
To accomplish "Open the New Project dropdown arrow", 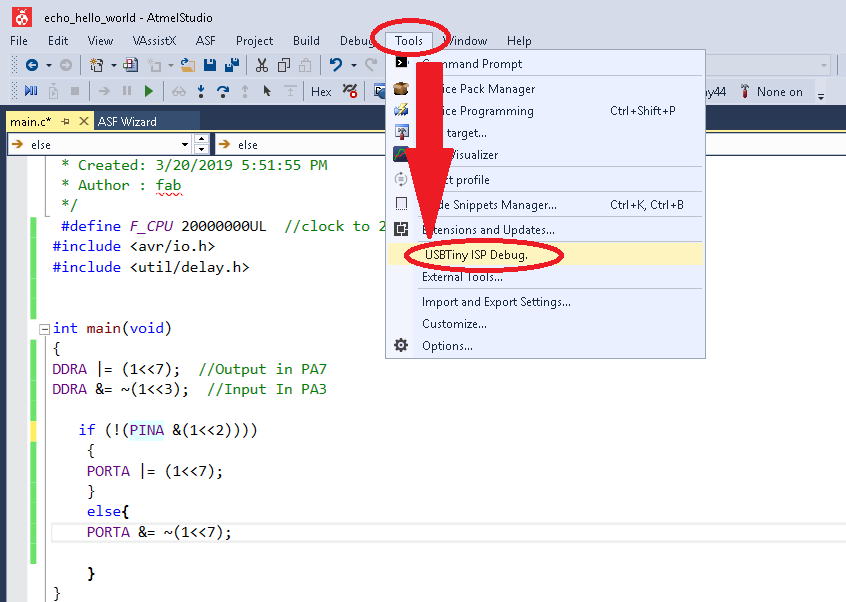I will [113, 66].
